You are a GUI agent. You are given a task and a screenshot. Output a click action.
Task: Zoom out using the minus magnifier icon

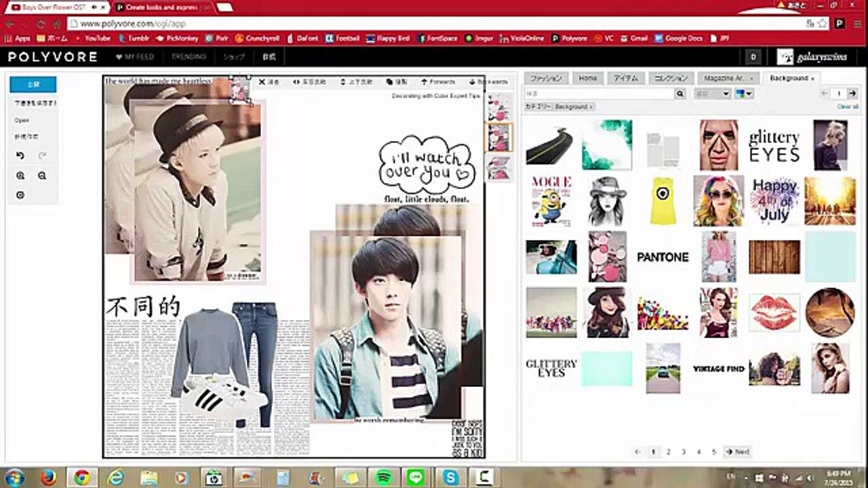pos(42,176)
